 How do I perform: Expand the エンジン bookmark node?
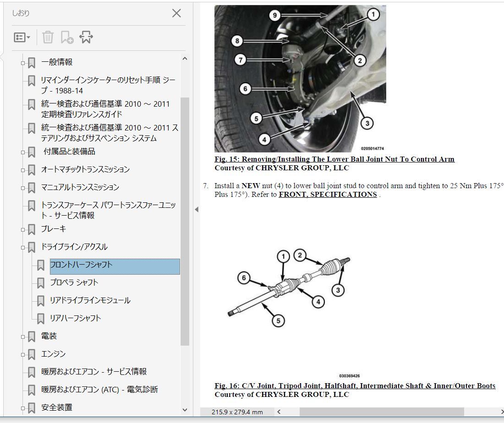[23, 355]
